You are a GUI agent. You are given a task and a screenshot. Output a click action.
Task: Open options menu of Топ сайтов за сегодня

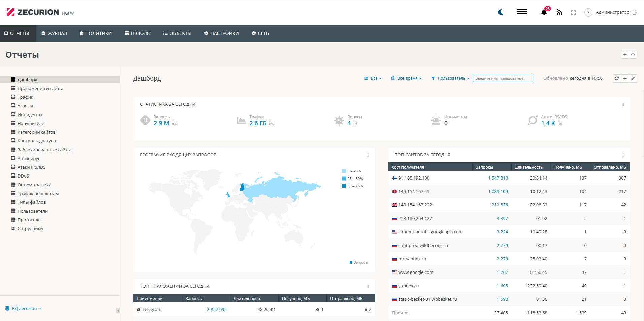tap(623, 155)
